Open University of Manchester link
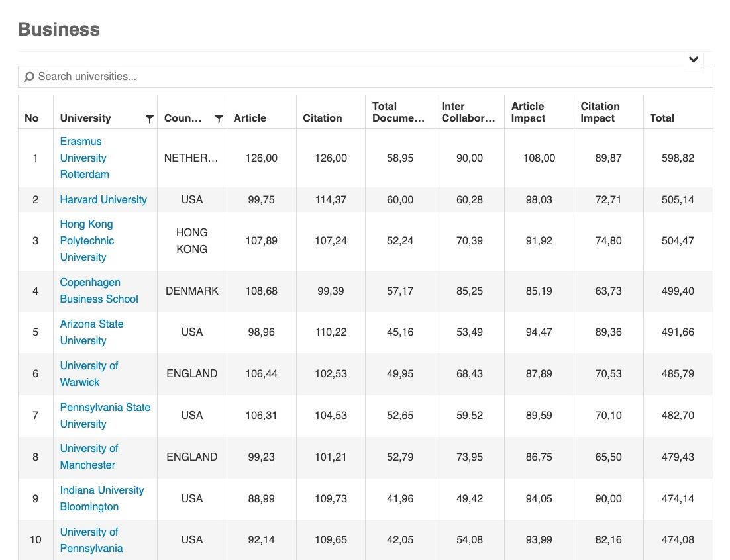Screen dimensions: 730x560 click(x=89, y=457)
